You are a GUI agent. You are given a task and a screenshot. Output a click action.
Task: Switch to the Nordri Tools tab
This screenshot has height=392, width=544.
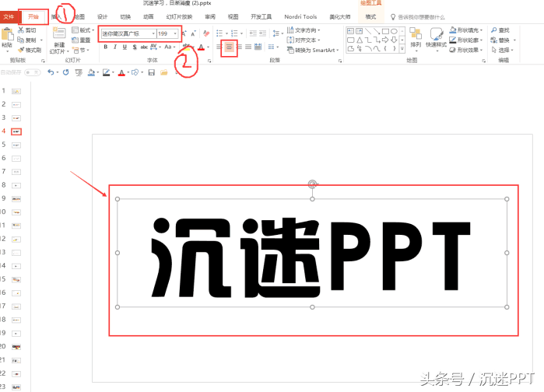[x=300, y=16]
